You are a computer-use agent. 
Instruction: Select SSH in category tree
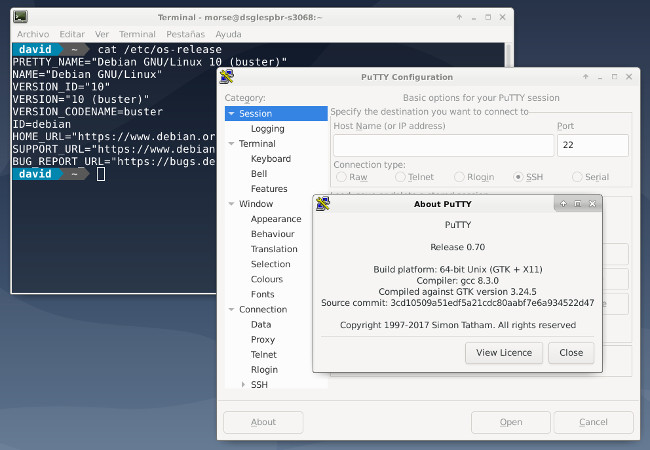tap(259, 385)
